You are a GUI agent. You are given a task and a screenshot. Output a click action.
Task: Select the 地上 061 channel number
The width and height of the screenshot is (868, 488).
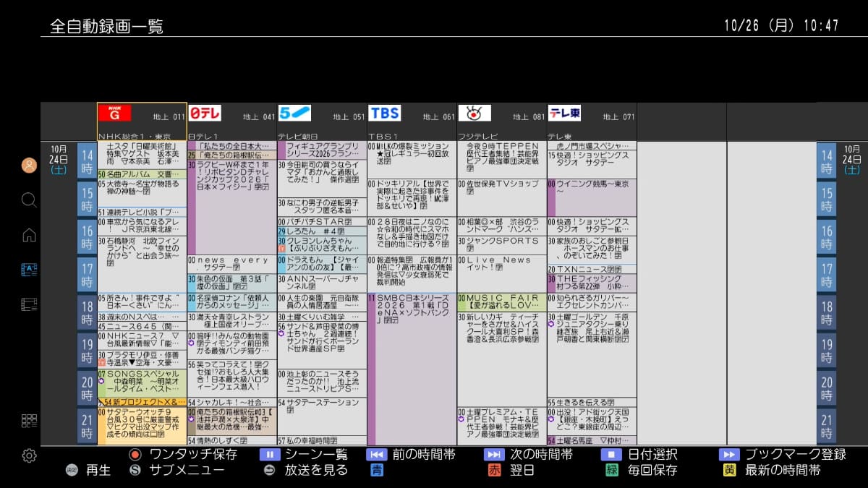coord(439,117)
